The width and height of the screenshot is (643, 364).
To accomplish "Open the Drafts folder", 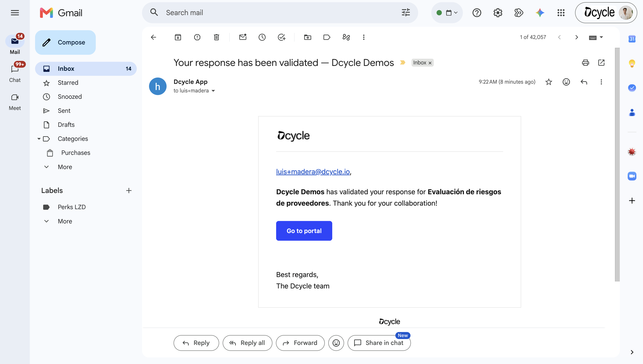I will 86,125.
